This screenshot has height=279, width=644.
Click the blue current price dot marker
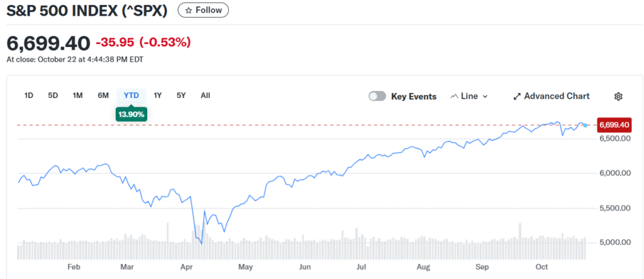coord(586,126)
